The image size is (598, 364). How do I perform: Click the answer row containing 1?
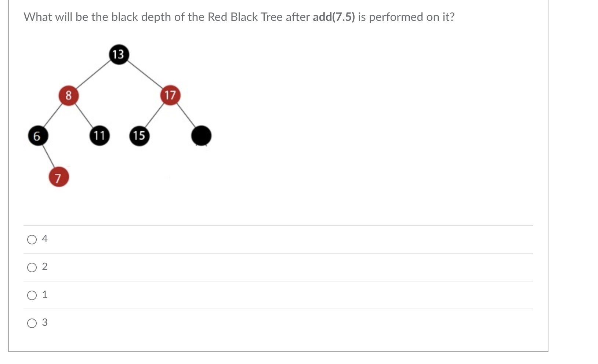[257, 295]
